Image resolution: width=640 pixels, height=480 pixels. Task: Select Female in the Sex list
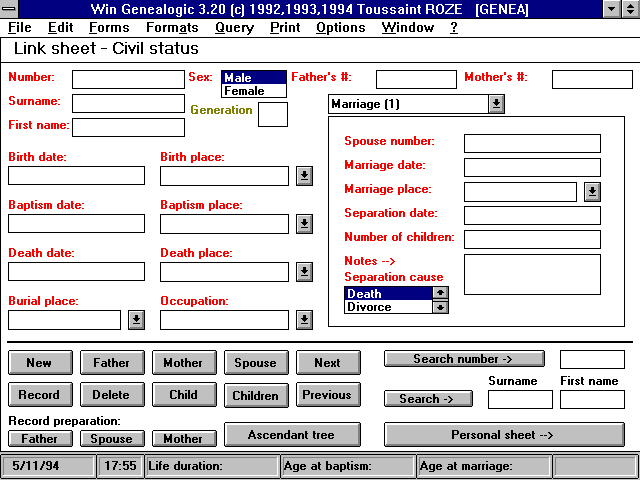[252, 91]
